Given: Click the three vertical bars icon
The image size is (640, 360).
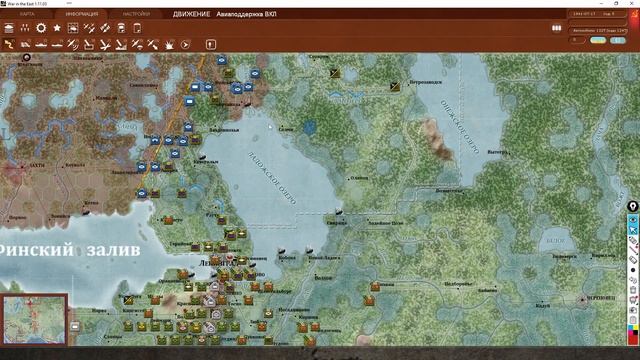Looking at the screenshot, I should click(x=556, y=28).
